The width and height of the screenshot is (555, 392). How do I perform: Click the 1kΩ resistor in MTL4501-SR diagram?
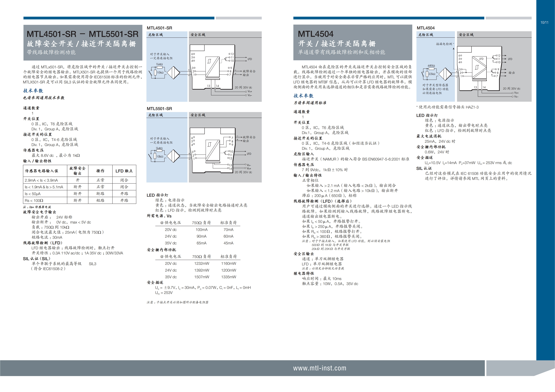[160, 67]
